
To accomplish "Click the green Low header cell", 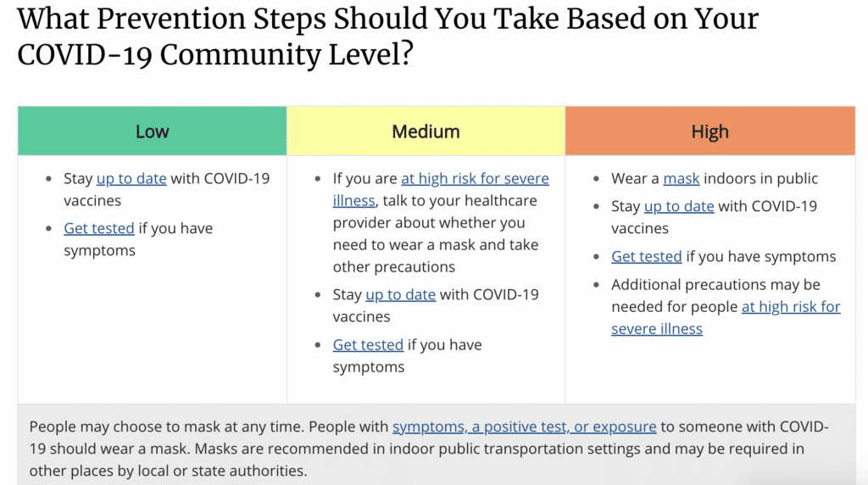I will (153, 131).
